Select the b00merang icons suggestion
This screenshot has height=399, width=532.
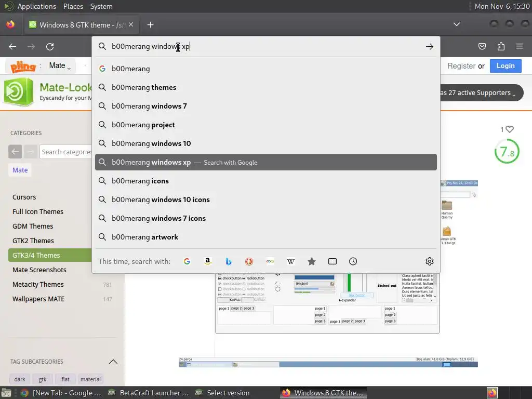pyautogui.click(x=266, y=181)
